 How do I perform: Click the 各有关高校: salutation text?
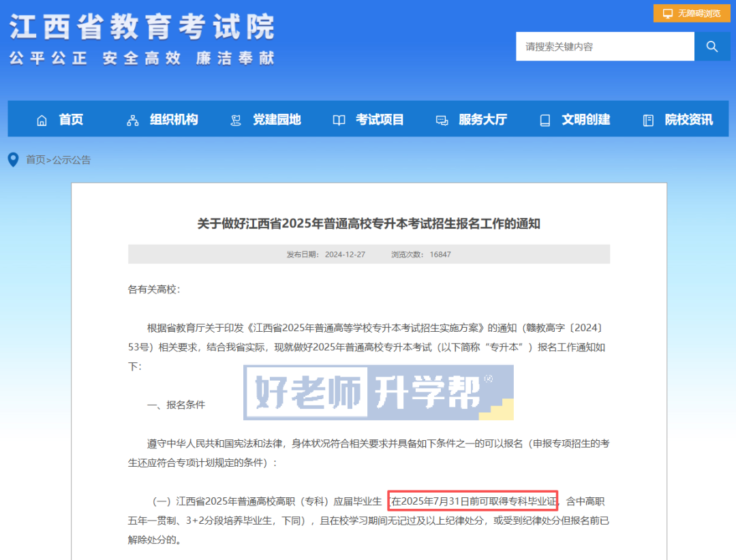[x=154, y=290]
